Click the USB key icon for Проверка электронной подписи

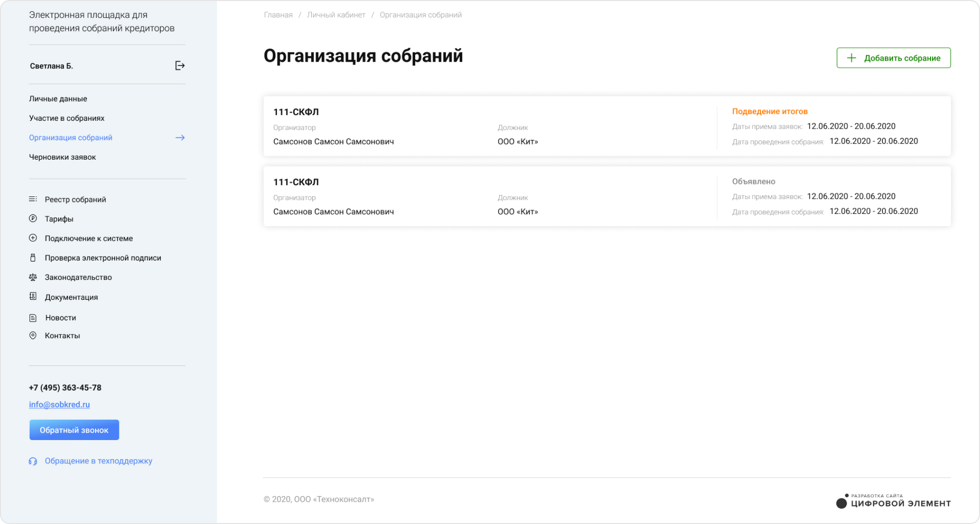point(33,258)
